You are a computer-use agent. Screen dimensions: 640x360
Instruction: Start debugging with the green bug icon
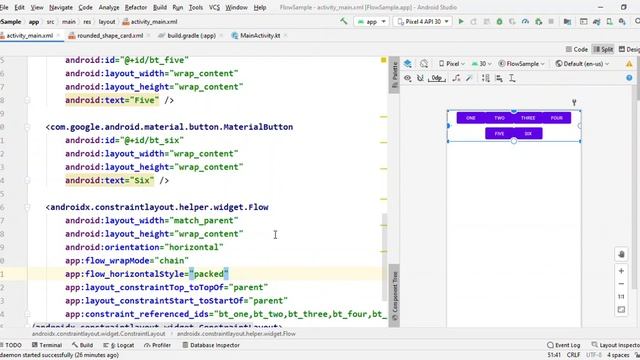[499, 22]
